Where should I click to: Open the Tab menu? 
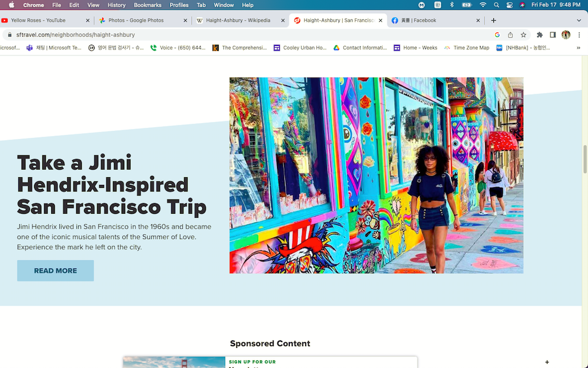201,5
